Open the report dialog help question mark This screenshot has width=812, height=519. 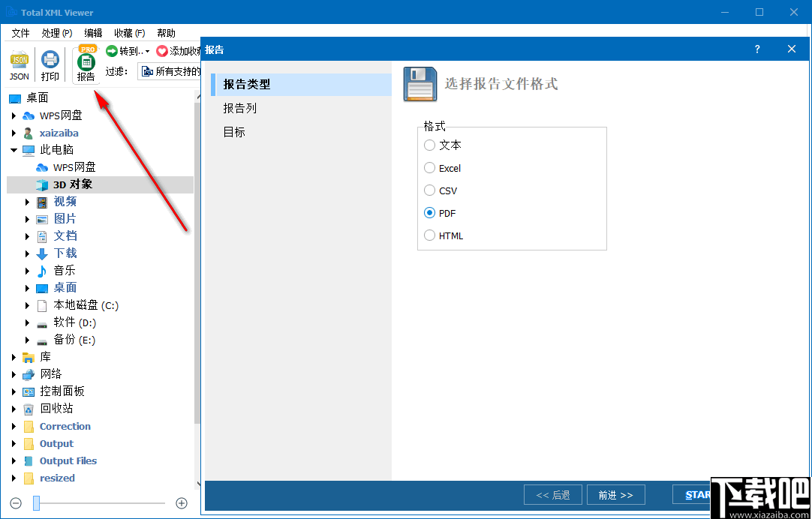756,49
